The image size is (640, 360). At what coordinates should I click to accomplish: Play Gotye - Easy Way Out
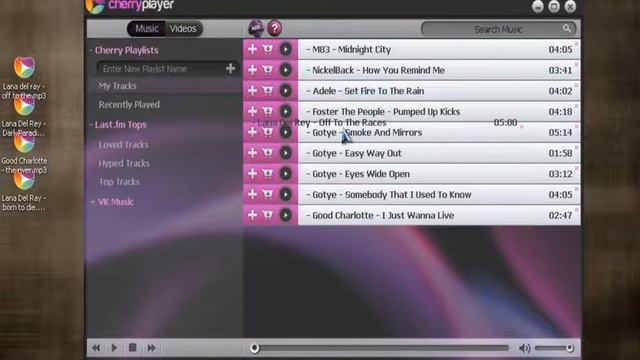point(286,153)
